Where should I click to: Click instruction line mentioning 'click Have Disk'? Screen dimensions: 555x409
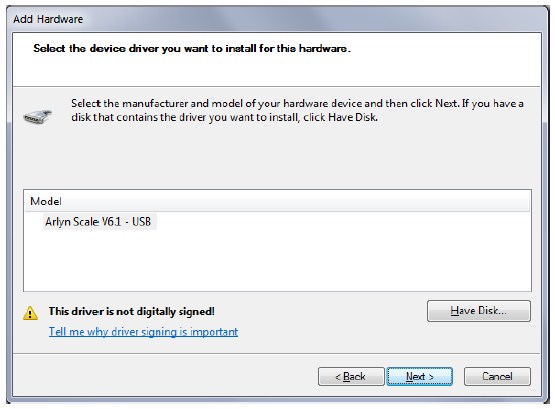point(224,117)
